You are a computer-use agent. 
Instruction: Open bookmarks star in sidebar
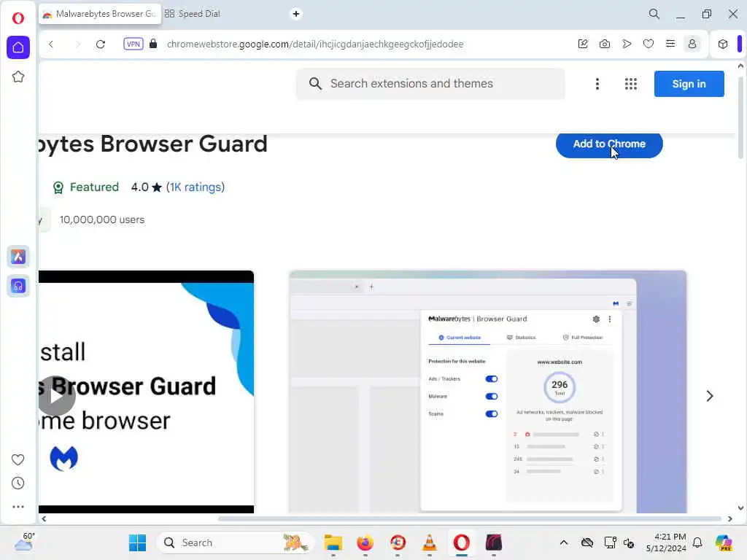click(x=18, y=77)
